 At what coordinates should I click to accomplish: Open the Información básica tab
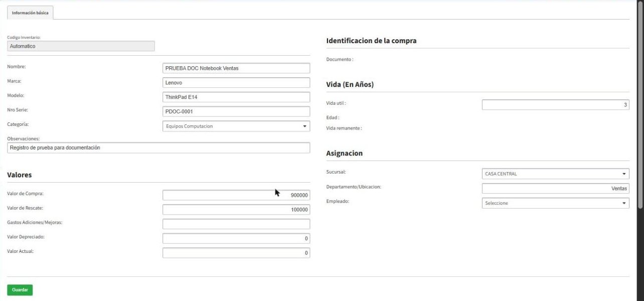[x=30, y=13]
